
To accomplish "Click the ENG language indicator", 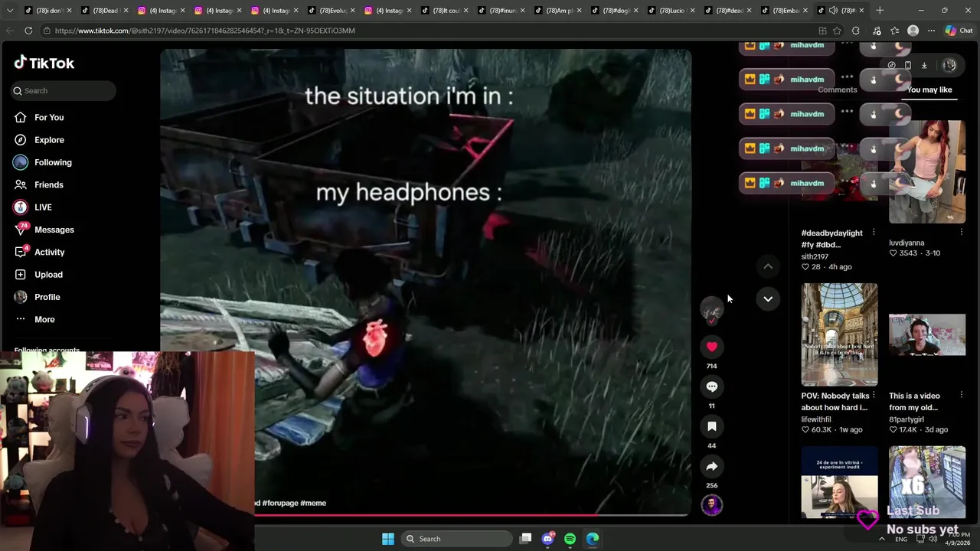I will click(x=901, y=539).
